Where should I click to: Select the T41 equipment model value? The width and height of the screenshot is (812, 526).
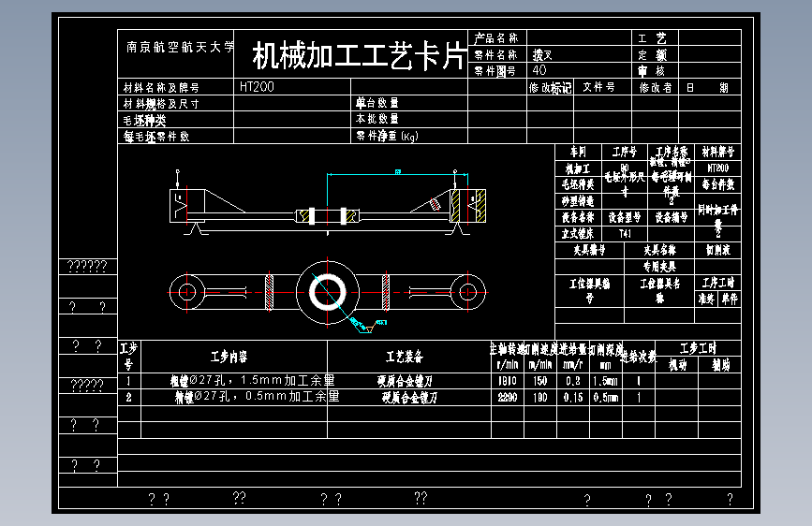point(625,234)
